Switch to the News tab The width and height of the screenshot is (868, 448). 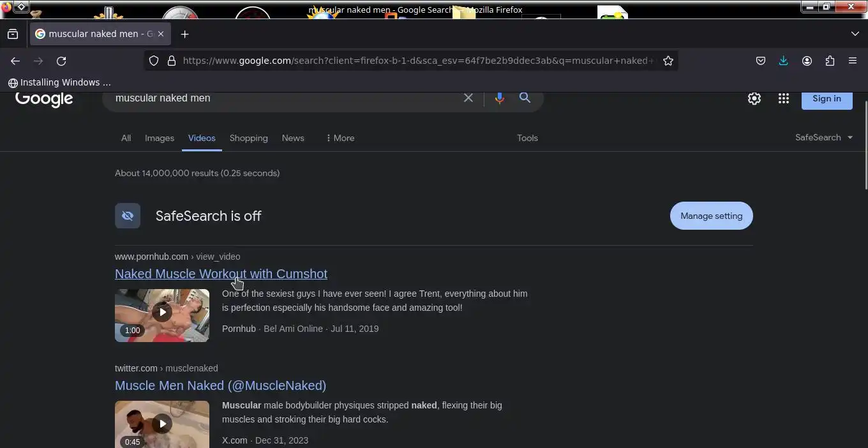(x=293, y=138)
